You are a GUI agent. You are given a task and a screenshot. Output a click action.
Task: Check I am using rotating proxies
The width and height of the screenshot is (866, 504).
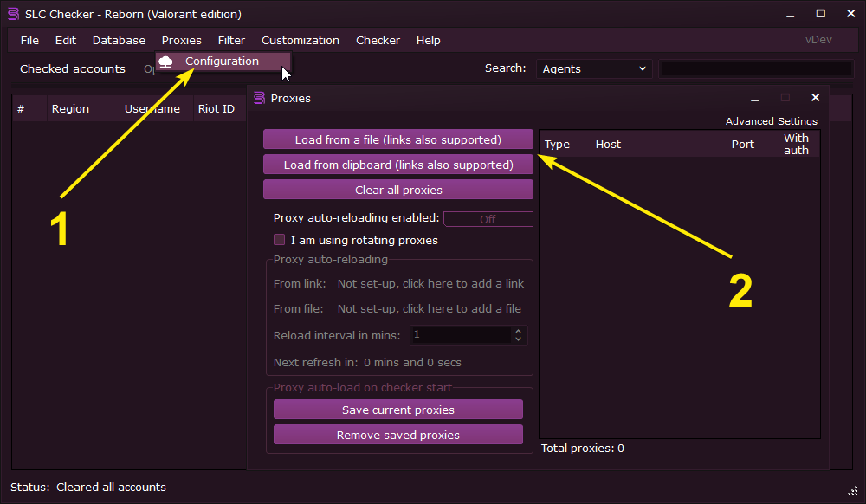tap(280, 240)
